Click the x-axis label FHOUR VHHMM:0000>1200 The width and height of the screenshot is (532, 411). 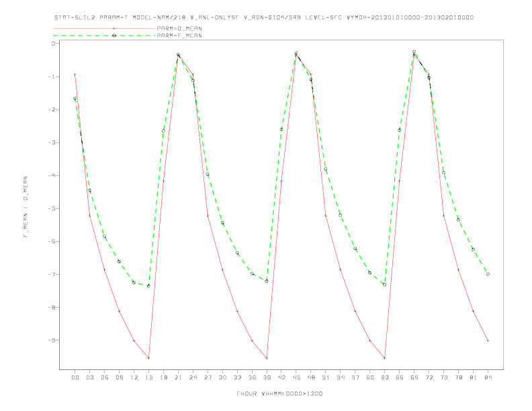point(279,394)
